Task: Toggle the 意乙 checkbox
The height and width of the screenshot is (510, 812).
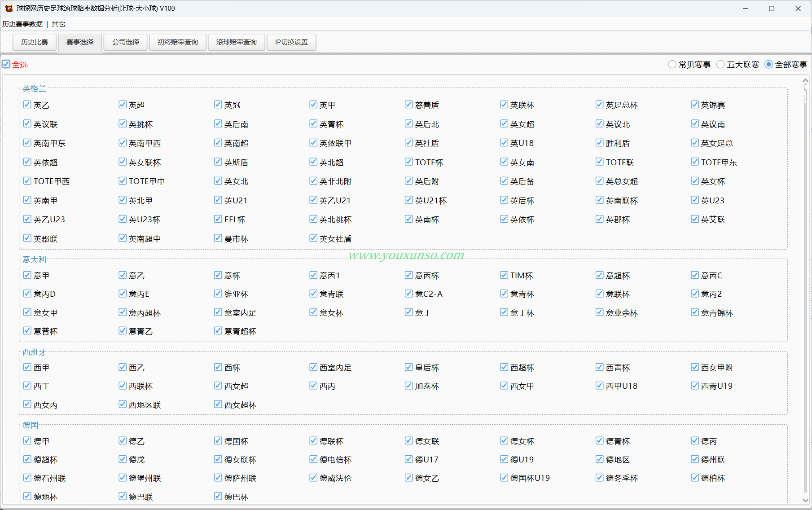Action: coord(123,275)
